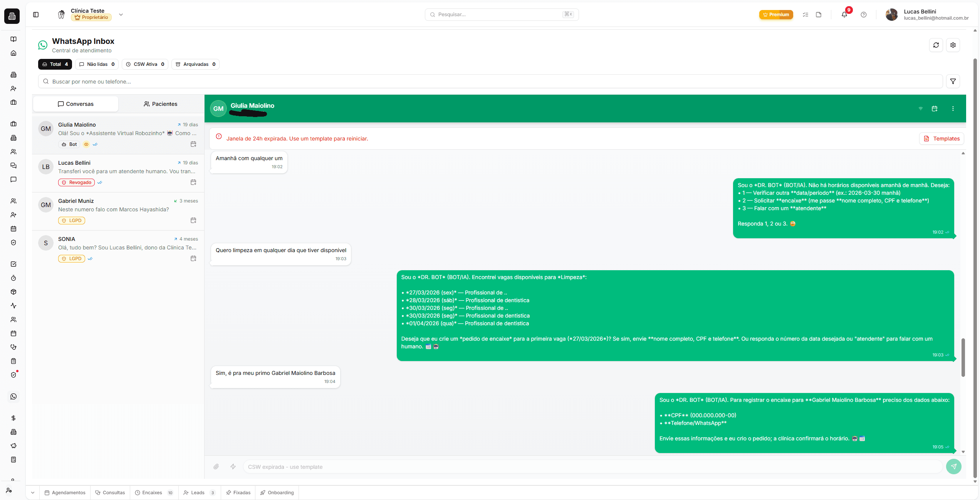Open the piggy bank sidebar icon

13,446
